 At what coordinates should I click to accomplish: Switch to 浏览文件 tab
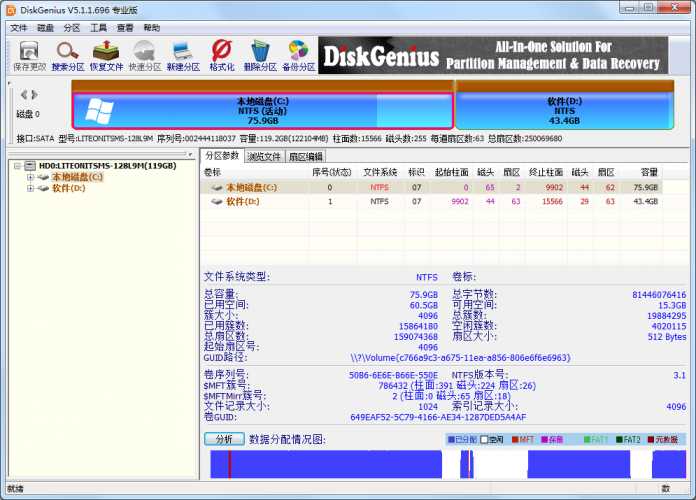pyautogui.click(x=264, y=156)
